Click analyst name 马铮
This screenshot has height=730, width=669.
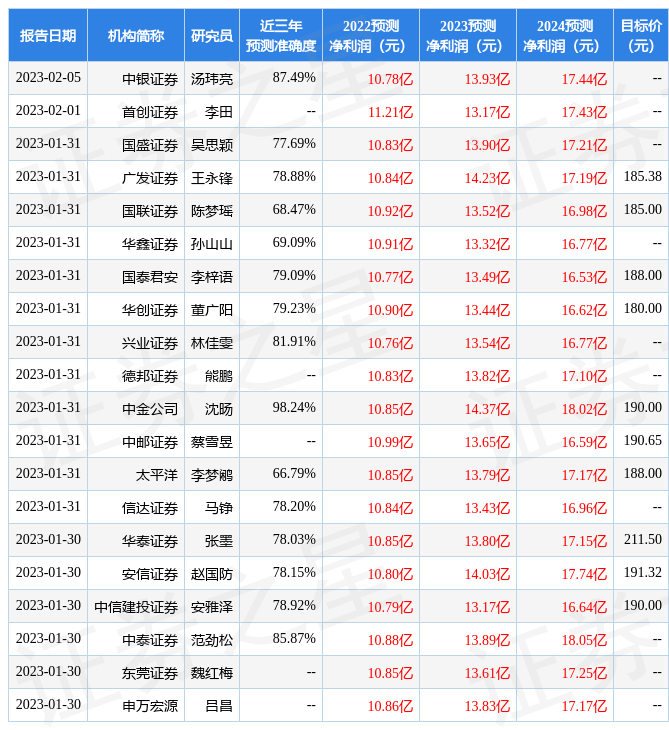point(219,508)
